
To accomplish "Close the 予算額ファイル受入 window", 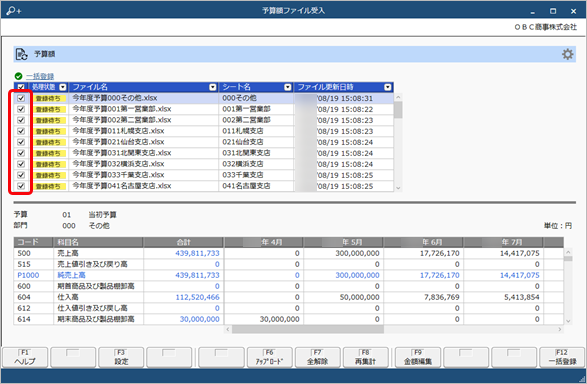I will click(573, 11).
